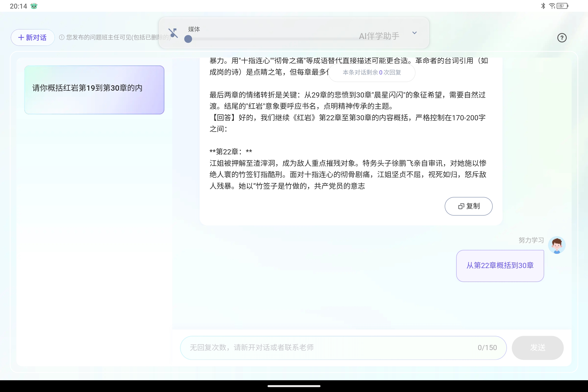588x392 pixels.
Task: Tap the 媒体 label in volume panel
Action: coord(194,29)
